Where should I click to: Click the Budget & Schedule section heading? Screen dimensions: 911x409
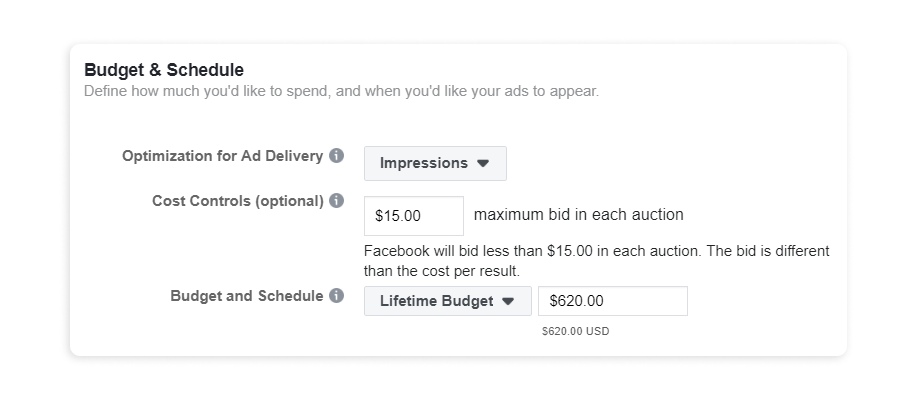click(x=164, y=70)
